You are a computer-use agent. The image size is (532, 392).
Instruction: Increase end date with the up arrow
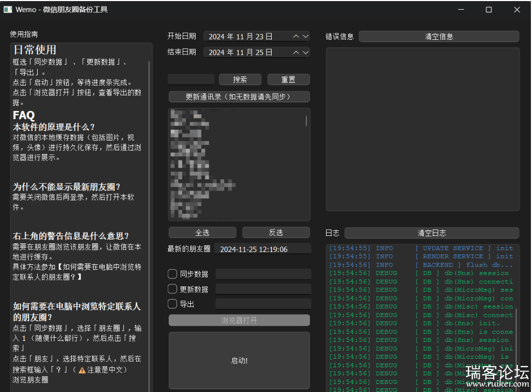pyautogui.click(x=296, y=52)
